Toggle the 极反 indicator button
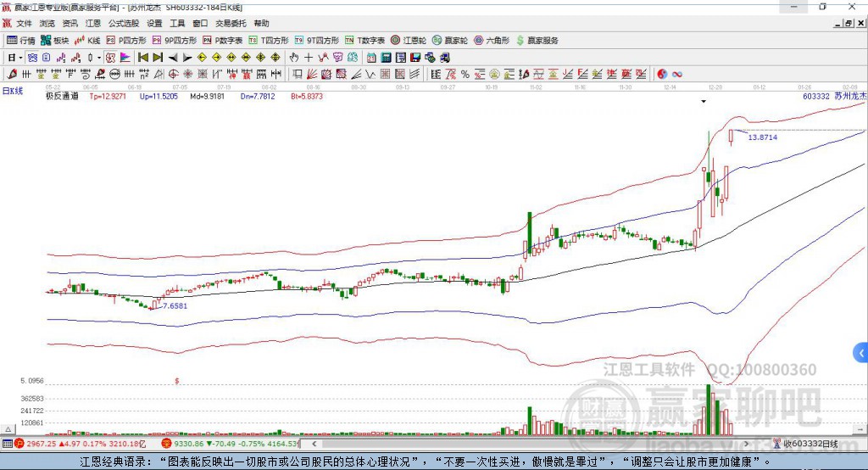 coord(111,58)
